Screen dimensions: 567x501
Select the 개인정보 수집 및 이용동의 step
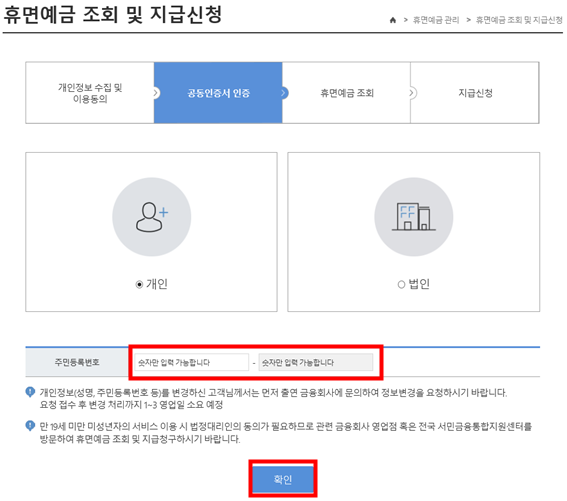(x=90, y=93)
